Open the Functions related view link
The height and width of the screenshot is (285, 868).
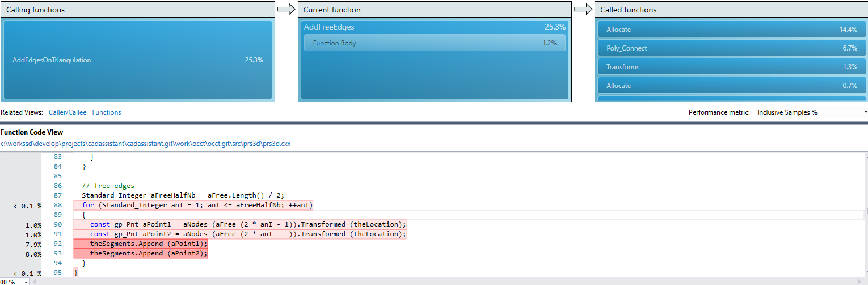pos(107,112)
